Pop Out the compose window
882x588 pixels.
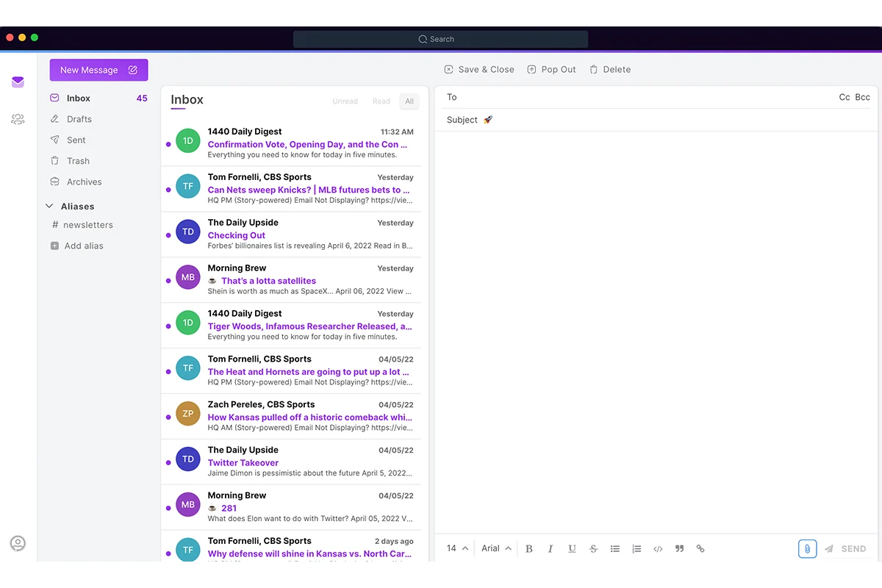[551, 70]
